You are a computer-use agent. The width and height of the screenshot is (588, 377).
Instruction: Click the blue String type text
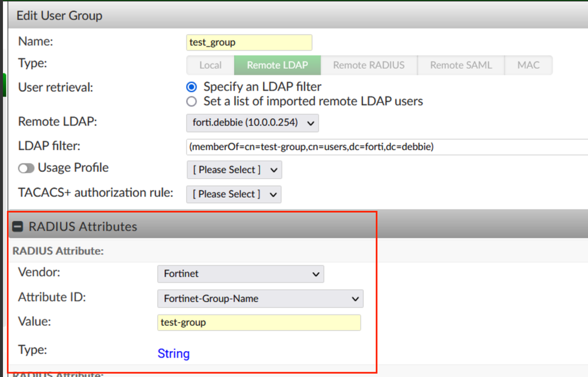[174, 353]
